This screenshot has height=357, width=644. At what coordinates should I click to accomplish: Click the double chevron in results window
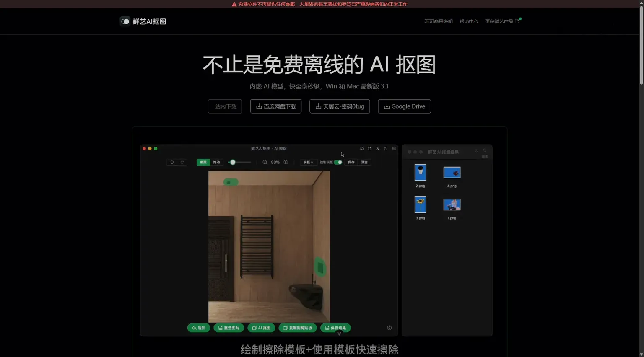pyautogui.click(x=476, y=151)
